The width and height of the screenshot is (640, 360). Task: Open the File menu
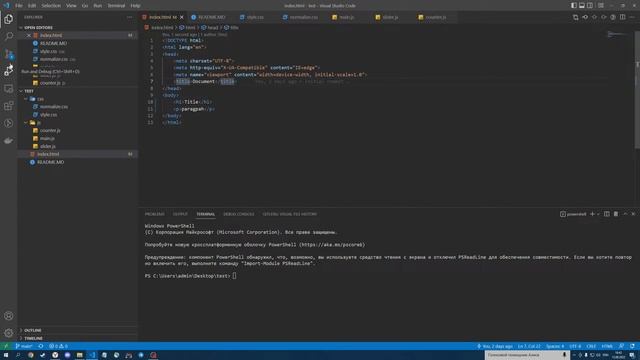(x=19, y=6)
